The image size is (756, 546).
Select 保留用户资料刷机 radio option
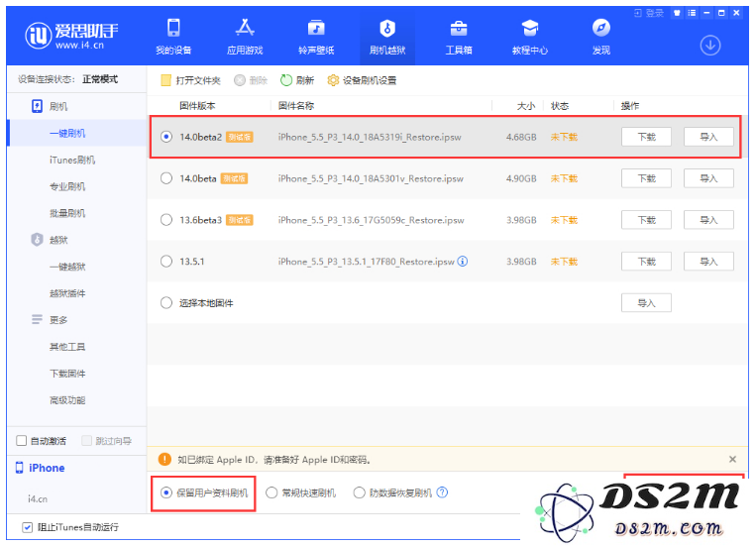pos(166,492)
